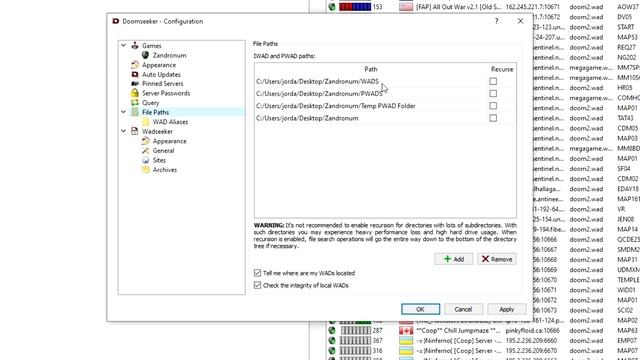Click the 162.245.221.7:10671 address in server list
This screenshot has width=640, height=360.
[533, 7]
